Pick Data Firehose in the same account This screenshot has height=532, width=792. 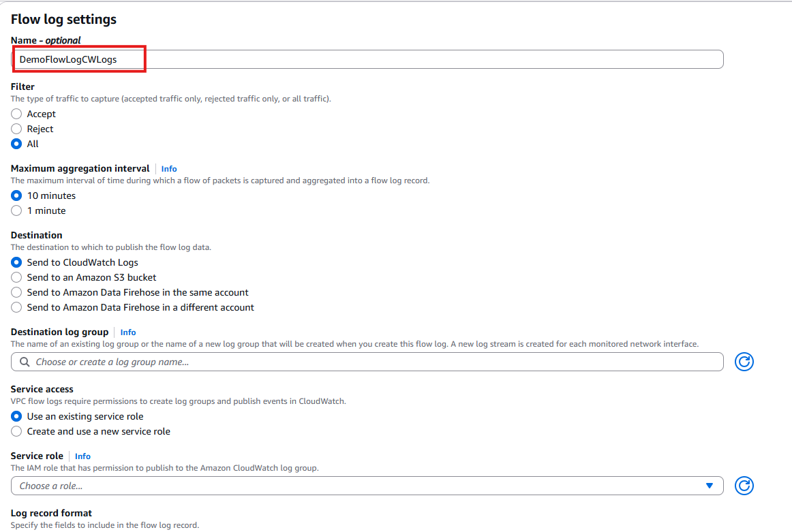pyautogui.click(x=17, y=292)
